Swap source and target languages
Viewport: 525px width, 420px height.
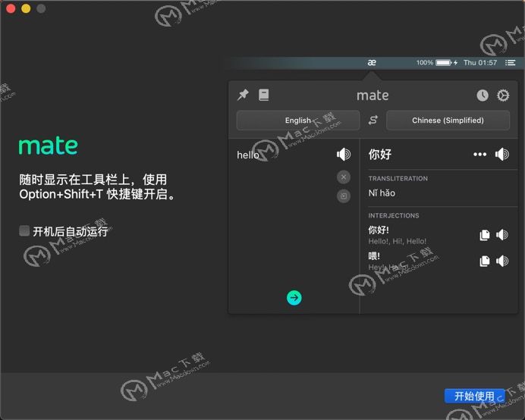pos(373,120)
